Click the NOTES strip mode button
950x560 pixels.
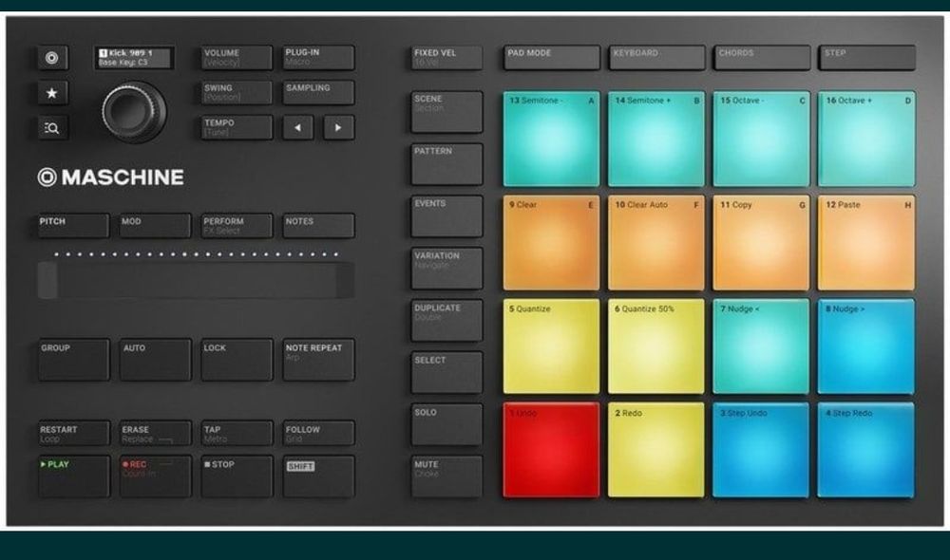tap(318, 226)
